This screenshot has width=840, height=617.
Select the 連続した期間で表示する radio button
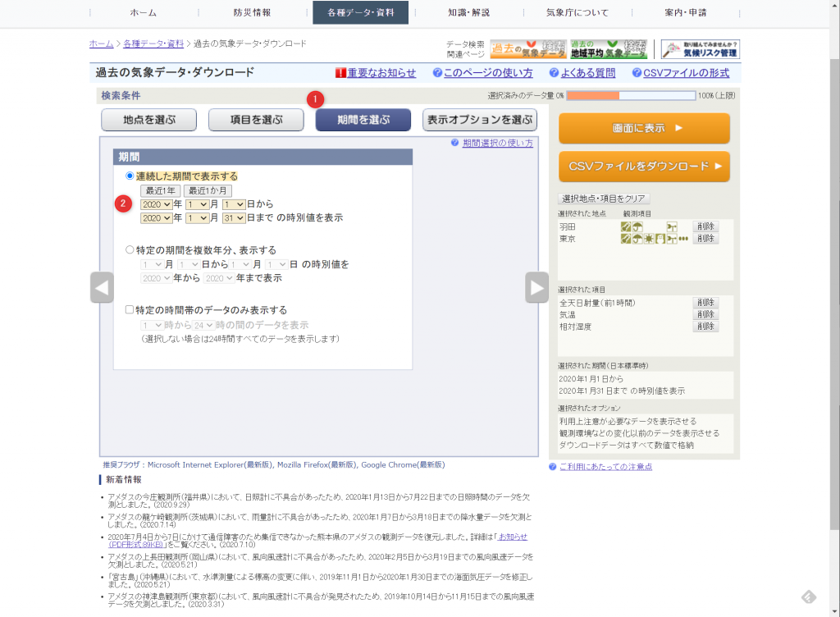click(130, 176)
